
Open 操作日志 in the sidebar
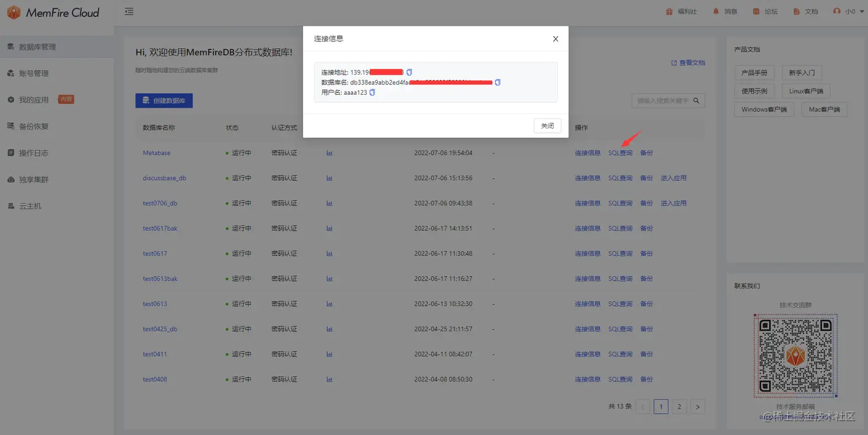57,153
